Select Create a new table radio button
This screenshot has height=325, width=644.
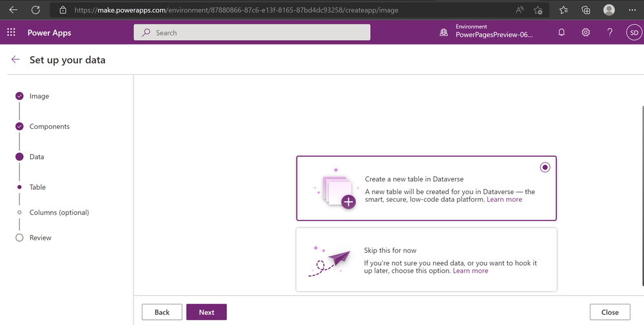tap(545, 167)
